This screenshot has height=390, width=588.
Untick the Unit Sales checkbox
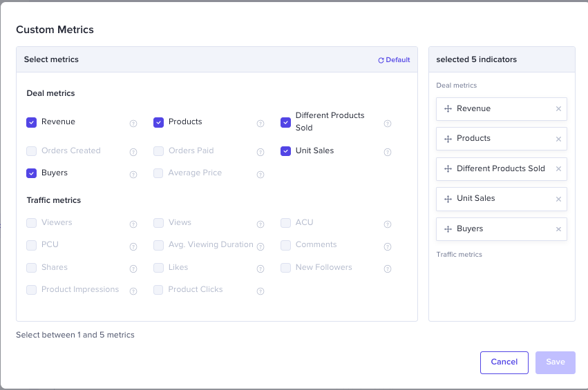point(285,151)
